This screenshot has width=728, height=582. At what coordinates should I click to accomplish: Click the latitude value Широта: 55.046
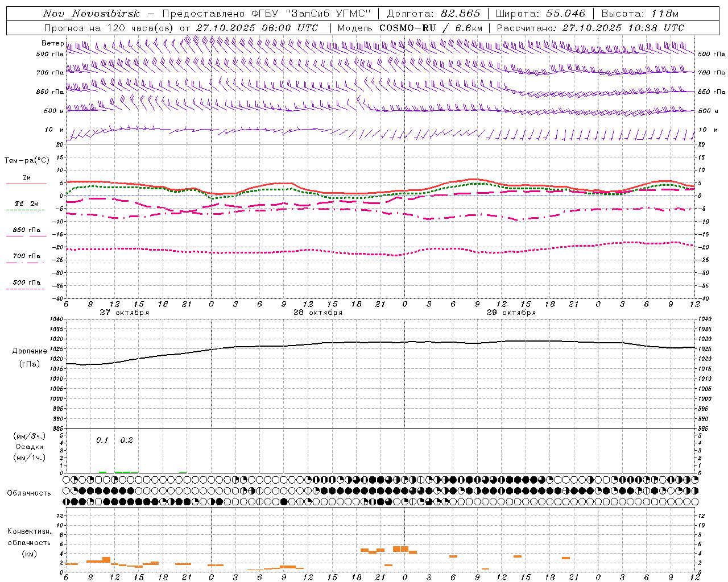540,14
